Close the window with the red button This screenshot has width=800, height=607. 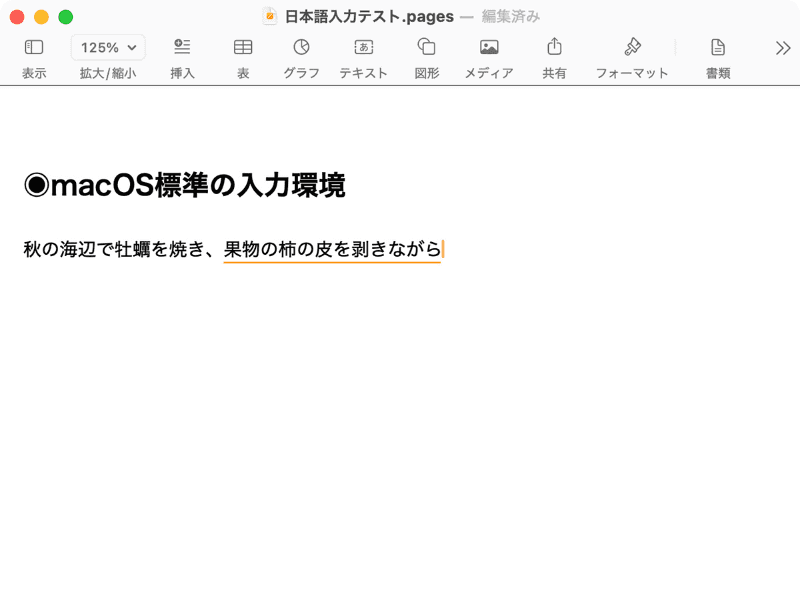[17, 17]
